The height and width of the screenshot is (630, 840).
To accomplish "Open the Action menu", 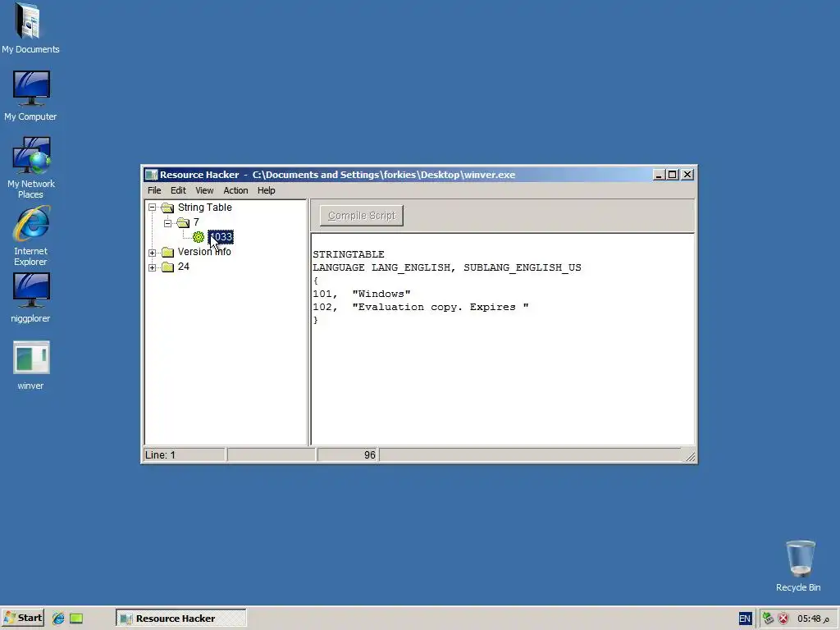I will tap(235, 190).
